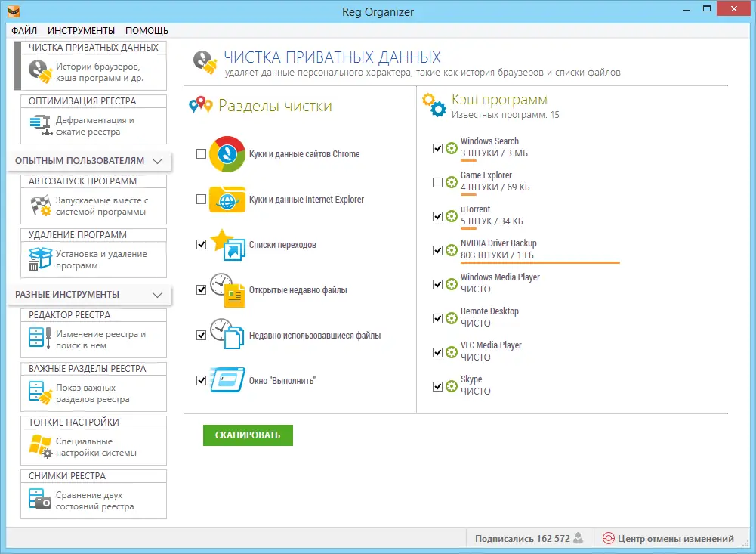
Task: Enable Chrome cookies and site data checkbox
Action: click(x=202, y=154)
